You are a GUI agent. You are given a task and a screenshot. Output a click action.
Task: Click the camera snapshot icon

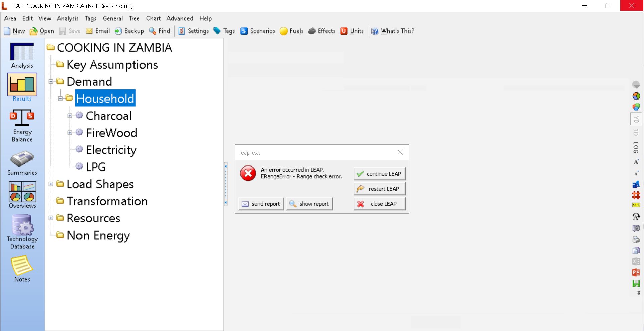tap(636, 228)
